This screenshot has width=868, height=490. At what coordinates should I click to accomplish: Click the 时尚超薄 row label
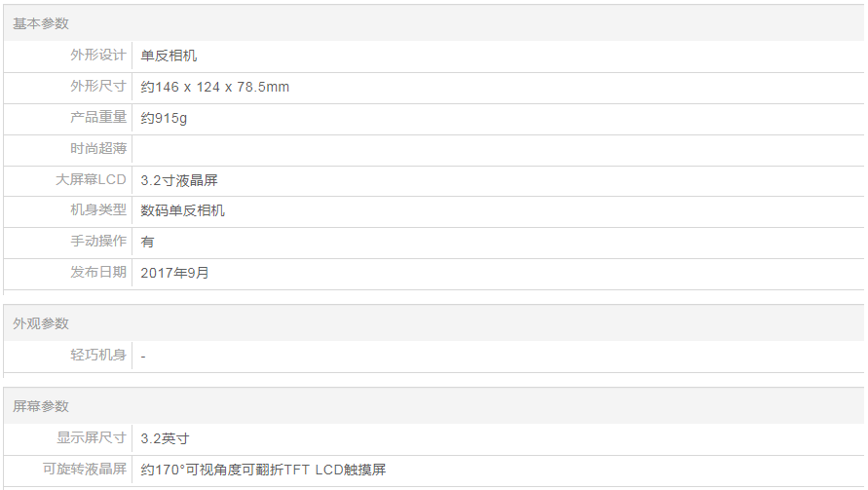click(x=97, y=149)
